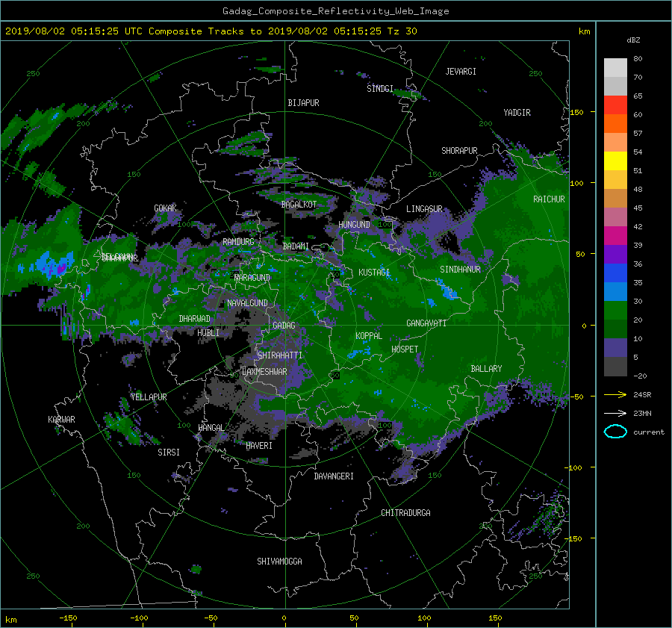Click the KOPPAL city label
The image size is (672, 628).
coord(369,335)
